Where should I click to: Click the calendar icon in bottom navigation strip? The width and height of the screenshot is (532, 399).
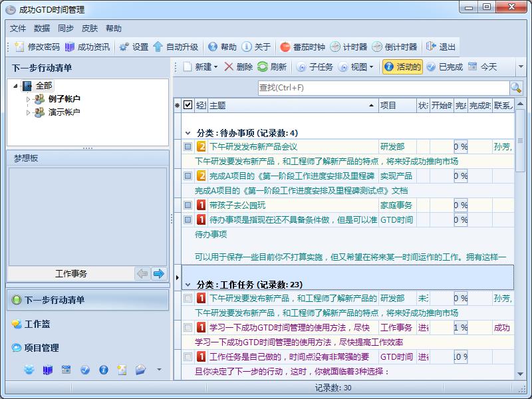[66, 370]
